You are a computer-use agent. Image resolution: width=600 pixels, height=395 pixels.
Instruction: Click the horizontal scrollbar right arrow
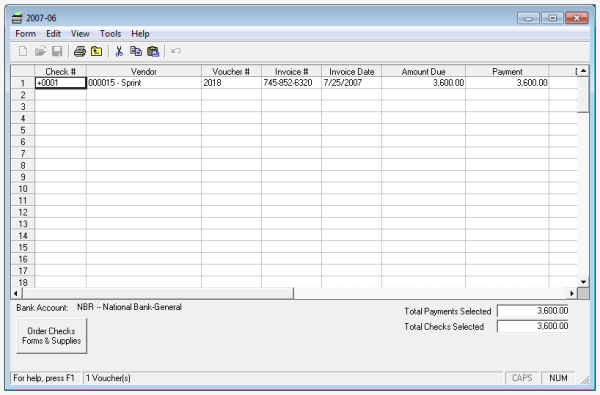(x=572, y=294)
